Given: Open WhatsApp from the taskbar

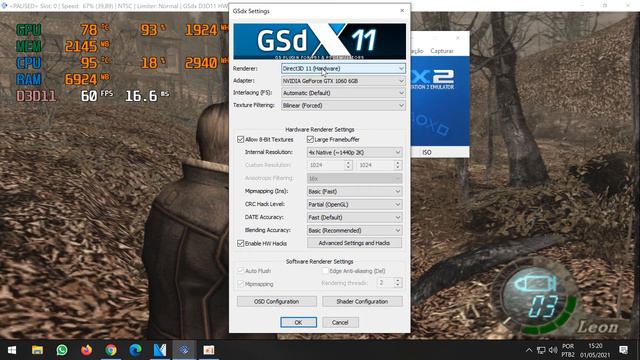Looking at the screenshot, I should coord(62,350).
